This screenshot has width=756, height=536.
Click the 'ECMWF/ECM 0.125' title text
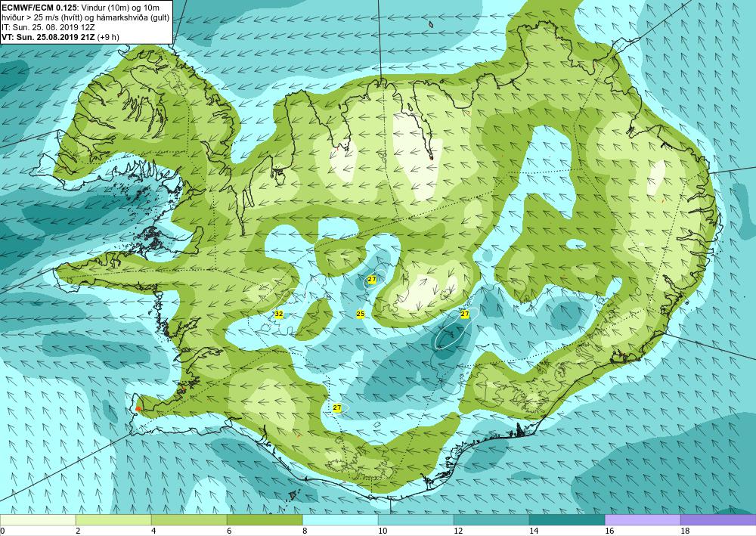[x=39, y=8]
